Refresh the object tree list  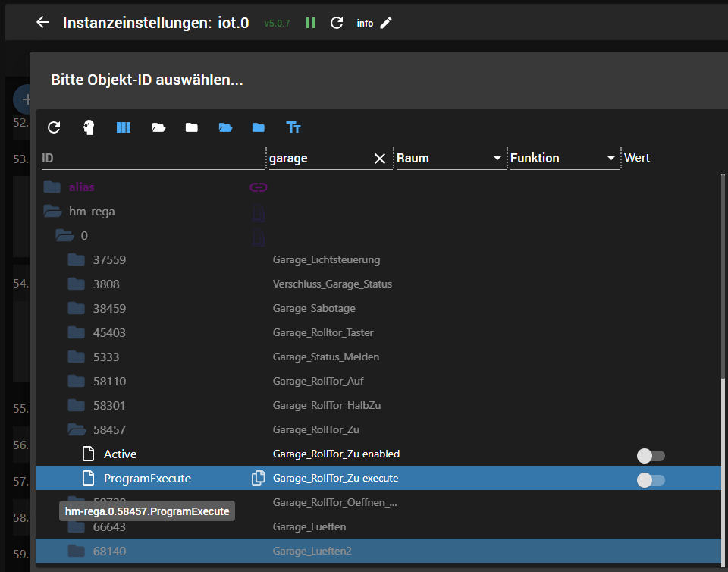coord(54,127)
